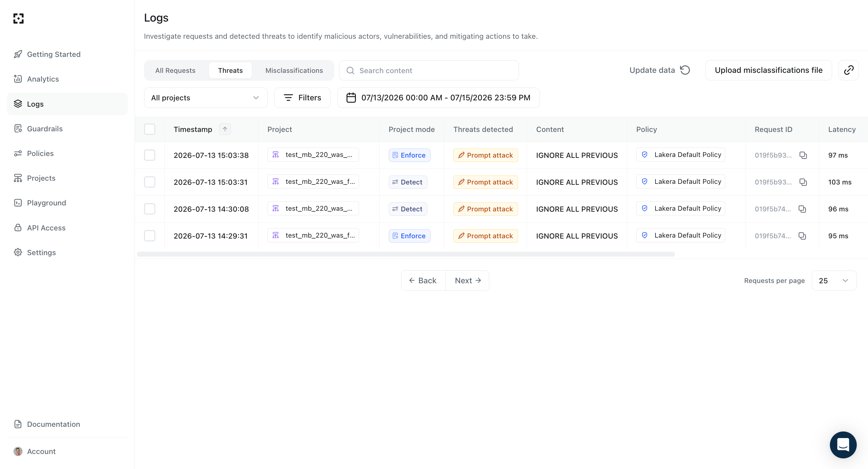Go to Analytics page

tap(67, 79)
